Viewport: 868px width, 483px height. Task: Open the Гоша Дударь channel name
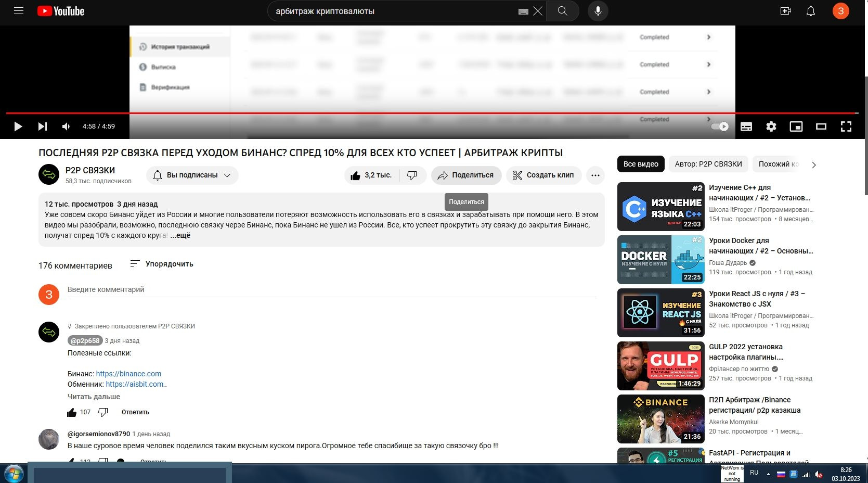(x=728, y=263)
